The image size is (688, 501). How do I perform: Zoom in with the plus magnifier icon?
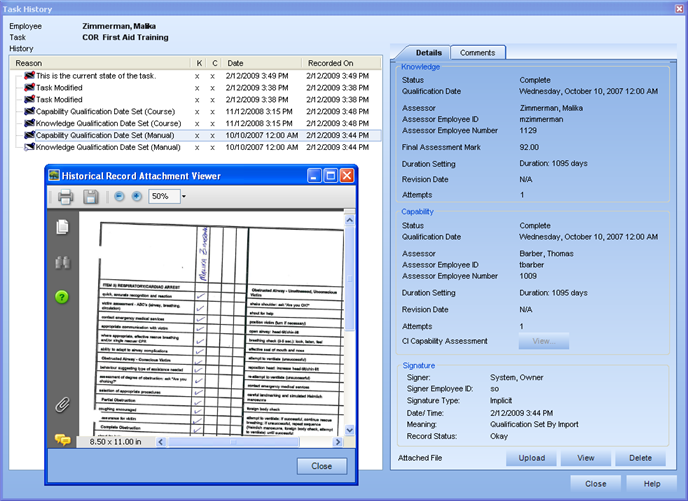tap(137, 197)
